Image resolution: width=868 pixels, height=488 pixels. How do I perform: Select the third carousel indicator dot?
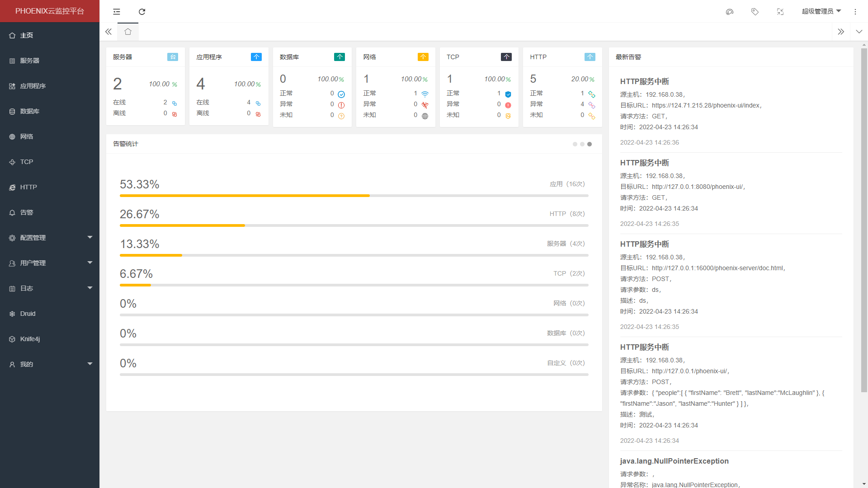(x=590, y=144)
